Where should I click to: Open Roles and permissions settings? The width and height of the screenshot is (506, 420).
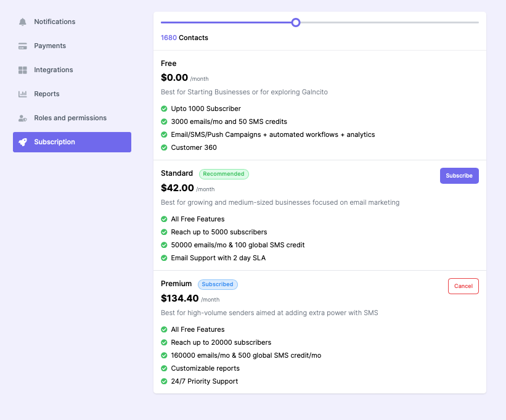[72, 118]
